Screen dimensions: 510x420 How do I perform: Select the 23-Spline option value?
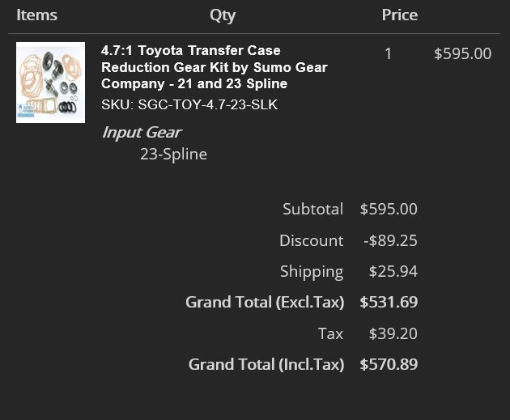point(173,154)
